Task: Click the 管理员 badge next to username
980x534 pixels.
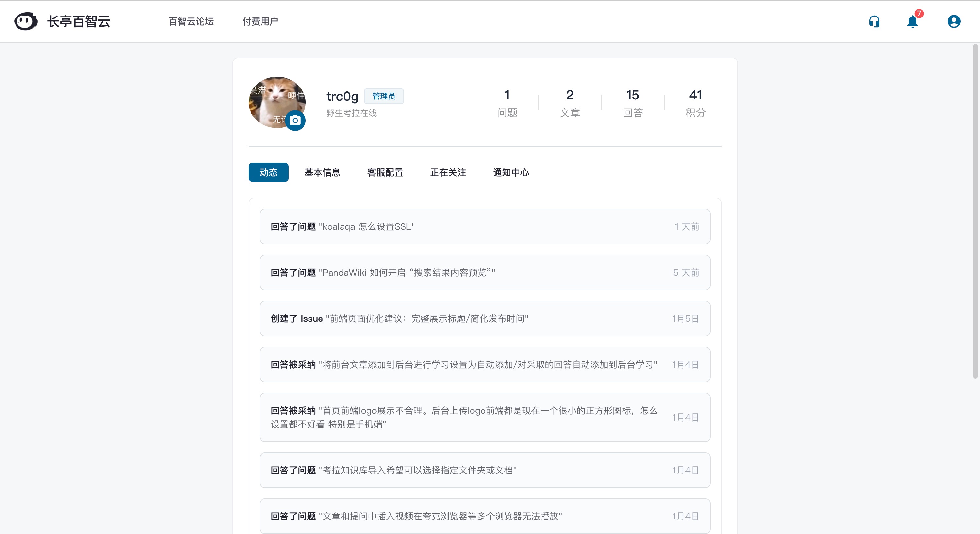Action: 383,96
